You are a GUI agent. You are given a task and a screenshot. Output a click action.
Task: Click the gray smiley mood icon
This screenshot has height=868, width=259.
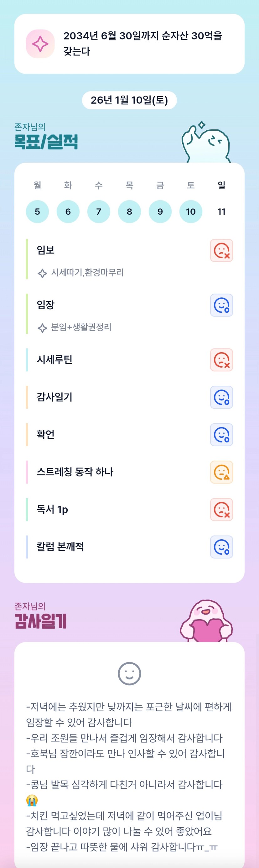129,673
